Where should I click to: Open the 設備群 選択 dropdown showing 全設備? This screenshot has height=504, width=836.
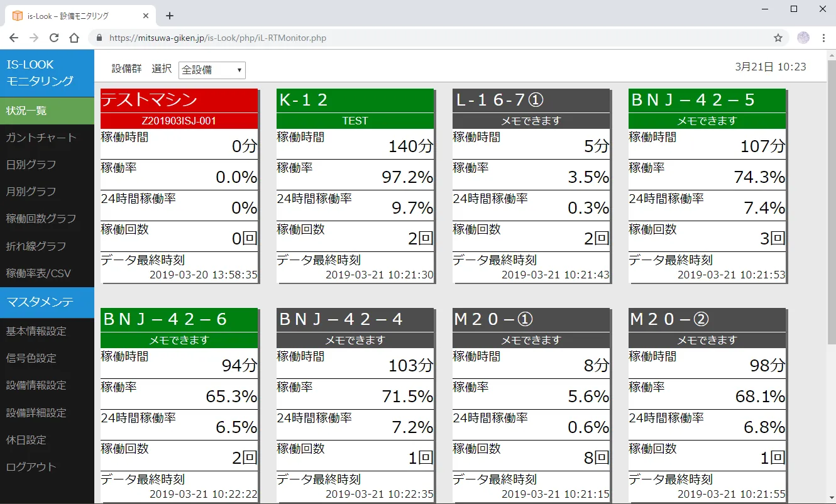point(212,70)
